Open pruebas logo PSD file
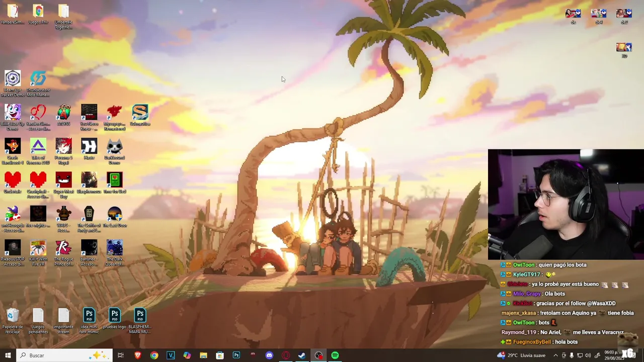 [114, 319]
